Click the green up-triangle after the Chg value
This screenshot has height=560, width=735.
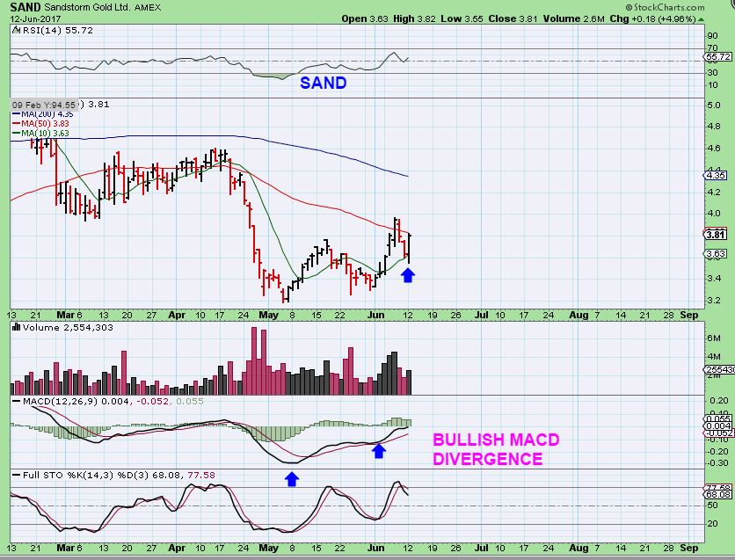coord(701,19)
